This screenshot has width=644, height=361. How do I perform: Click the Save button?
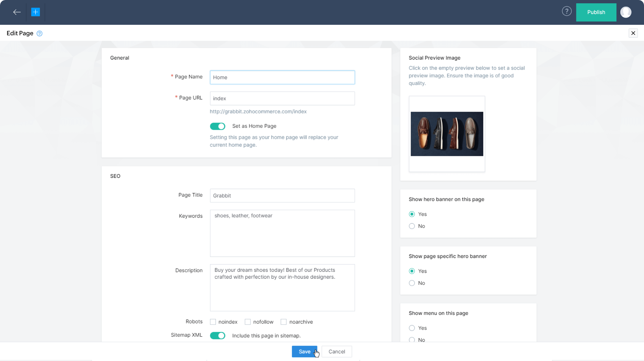[x=304, y=352]
